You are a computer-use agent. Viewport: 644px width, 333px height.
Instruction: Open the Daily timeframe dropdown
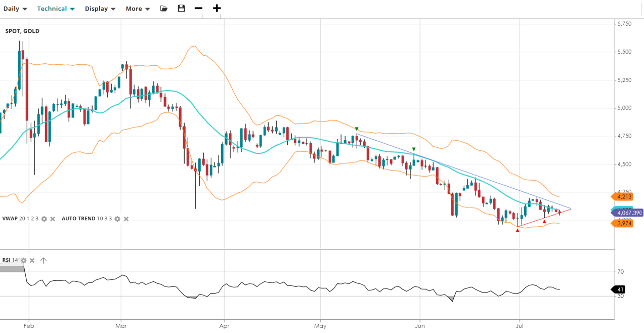click(x=15, y=9)
